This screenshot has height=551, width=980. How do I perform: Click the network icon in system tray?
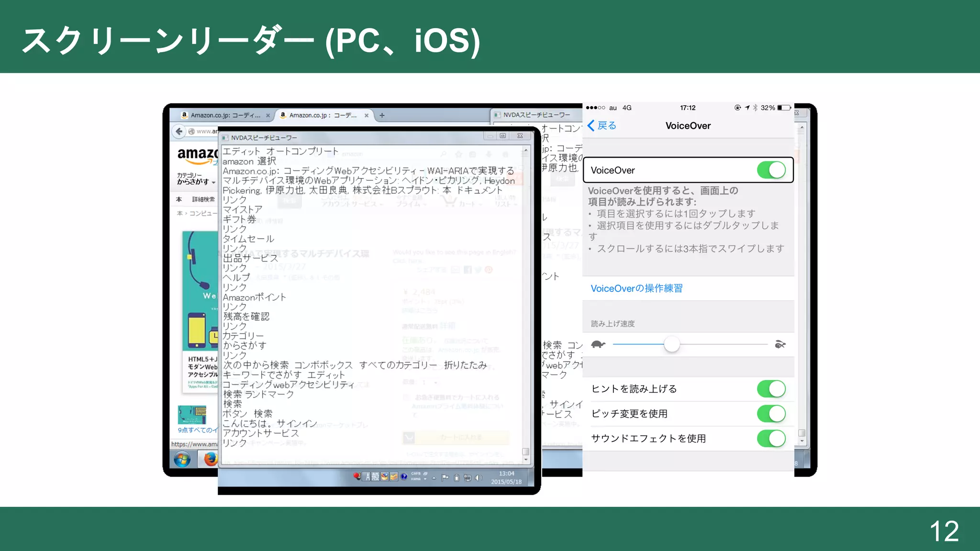tap(468, 478)
